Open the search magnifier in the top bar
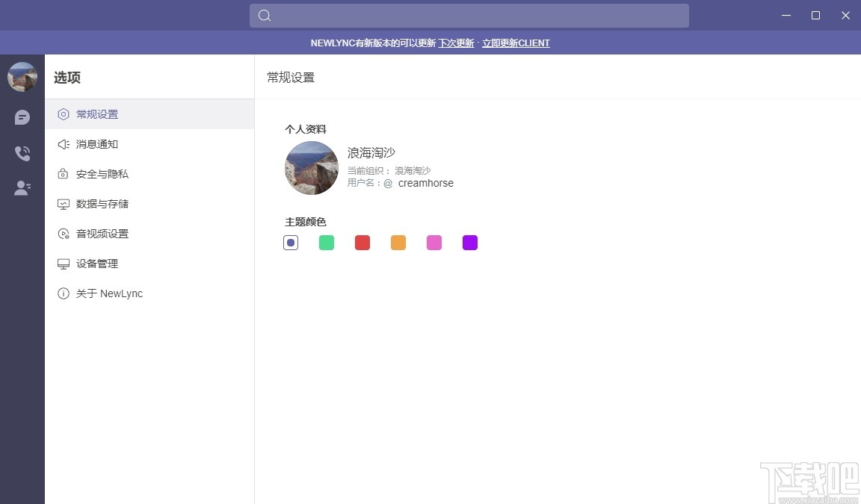 [264, 15]
